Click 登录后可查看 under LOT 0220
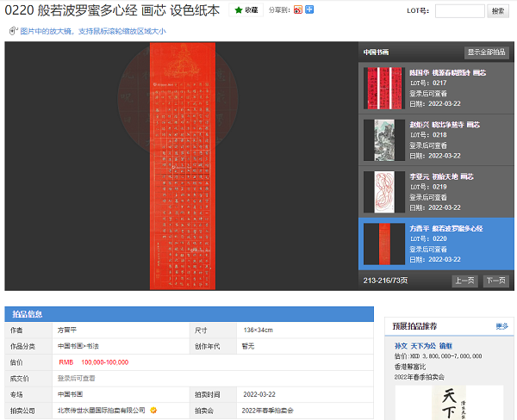 click(428, 249)
